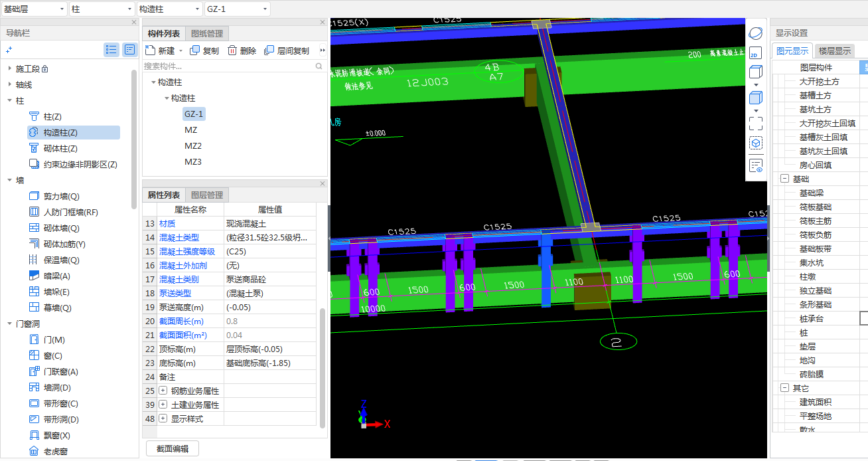Viewport: 868px width, 461px height.
Task: Click the 搜索构件 search field
Action: click(228, 66)
